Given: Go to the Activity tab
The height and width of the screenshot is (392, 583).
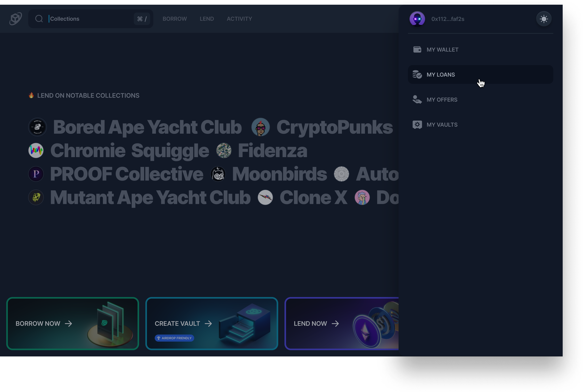Looking at the screenshot, I should click(239, 19).
